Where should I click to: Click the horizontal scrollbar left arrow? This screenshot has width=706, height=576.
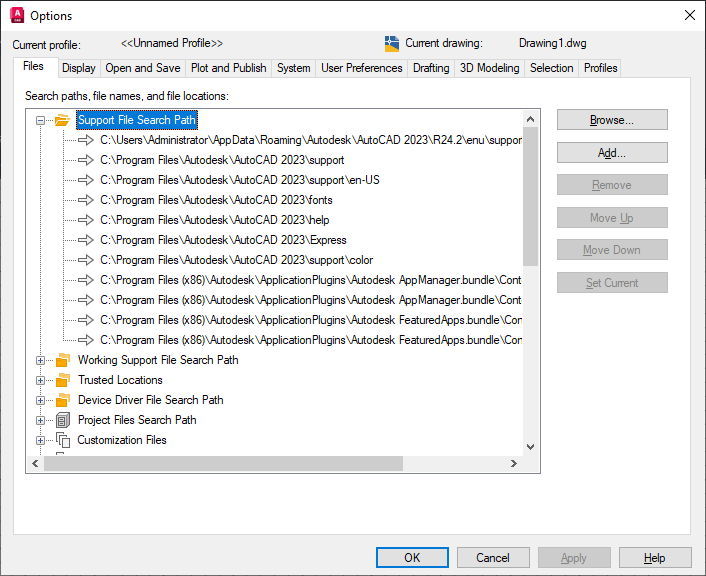36,463
